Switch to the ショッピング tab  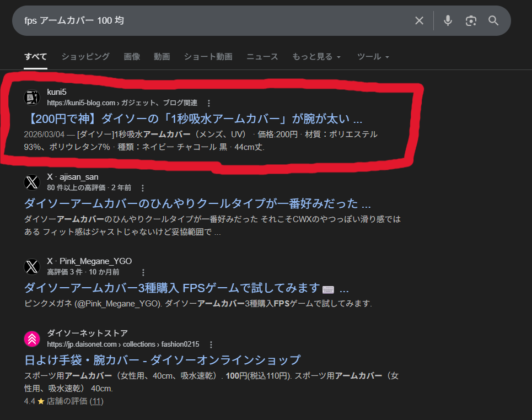(85, 57)
